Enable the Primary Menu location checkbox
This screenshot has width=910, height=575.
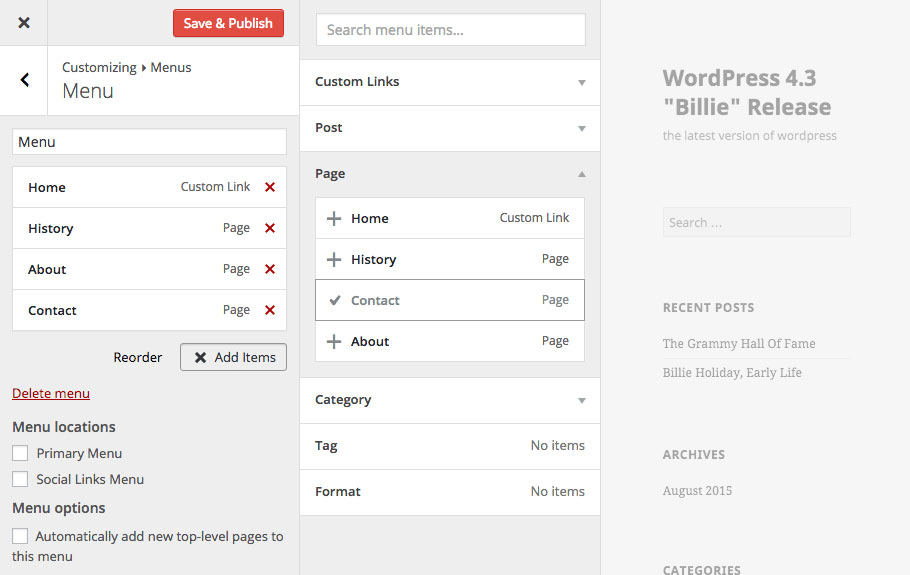(x=20, y=453)
